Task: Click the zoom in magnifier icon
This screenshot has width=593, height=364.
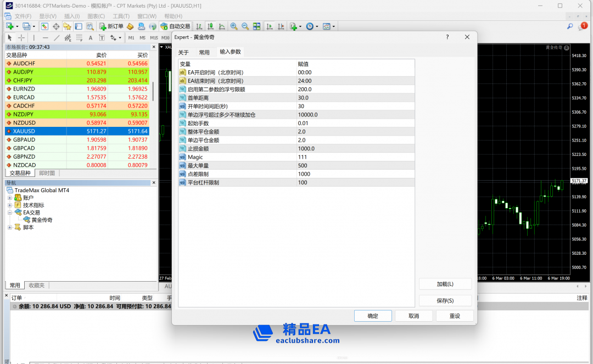Action: point(234,26)
